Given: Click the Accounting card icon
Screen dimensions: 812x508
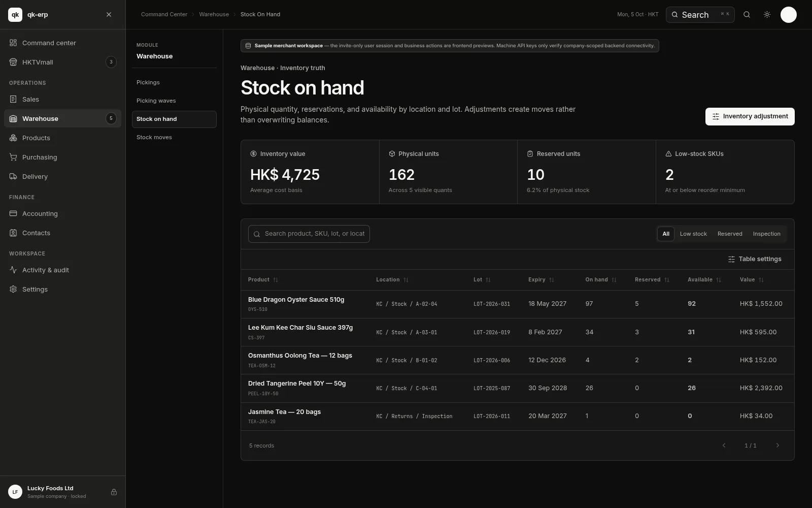Looking at the screenshot, I should 13,213.
